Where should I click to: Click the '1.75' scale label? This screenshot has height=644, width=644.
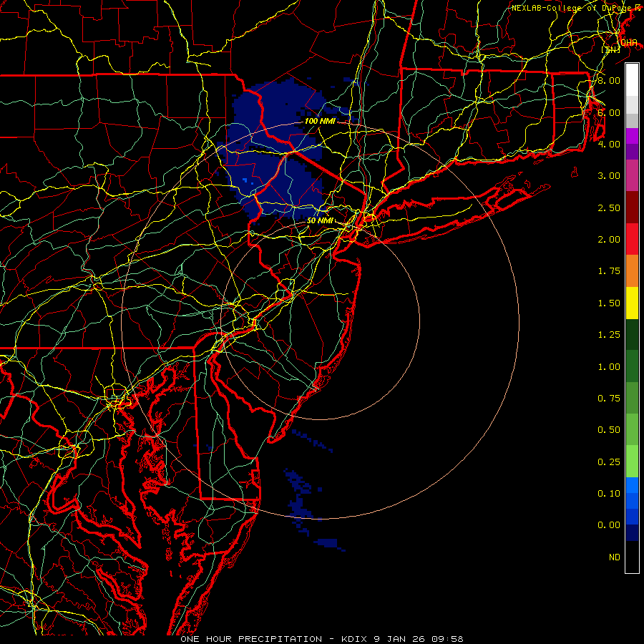(609, 271)
